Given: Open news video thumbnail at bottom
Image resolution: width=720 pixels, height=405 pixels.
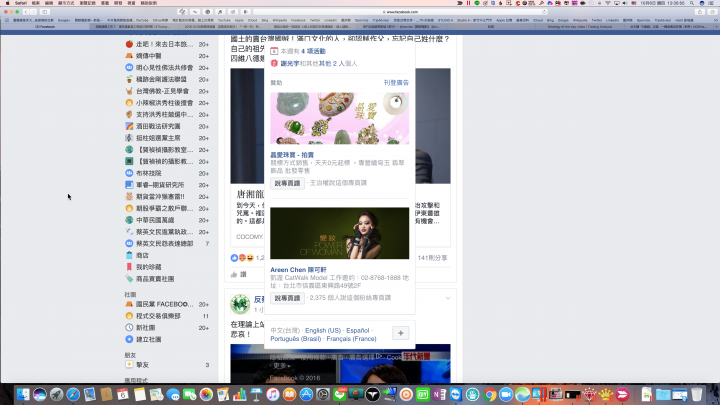Looking at the screenshot, I should 340,364.
